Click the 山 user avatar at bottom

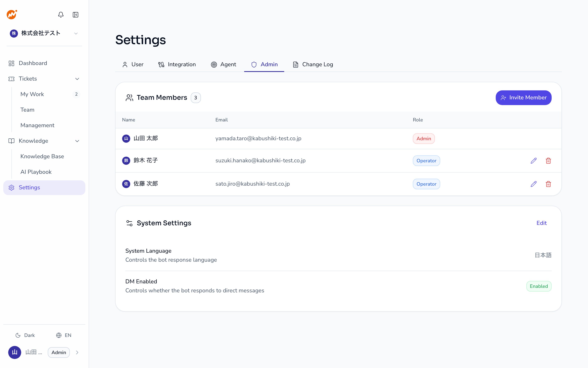click(x=14, y=352)
